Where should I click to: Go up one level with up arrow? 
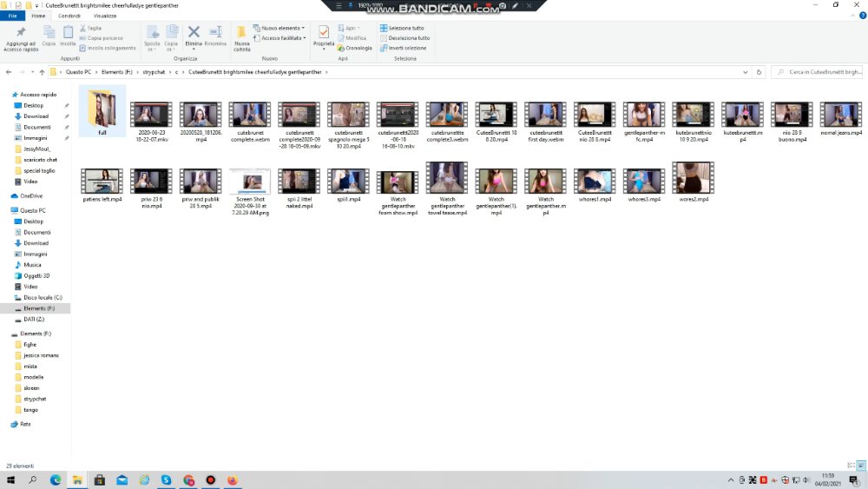point(42,72)
